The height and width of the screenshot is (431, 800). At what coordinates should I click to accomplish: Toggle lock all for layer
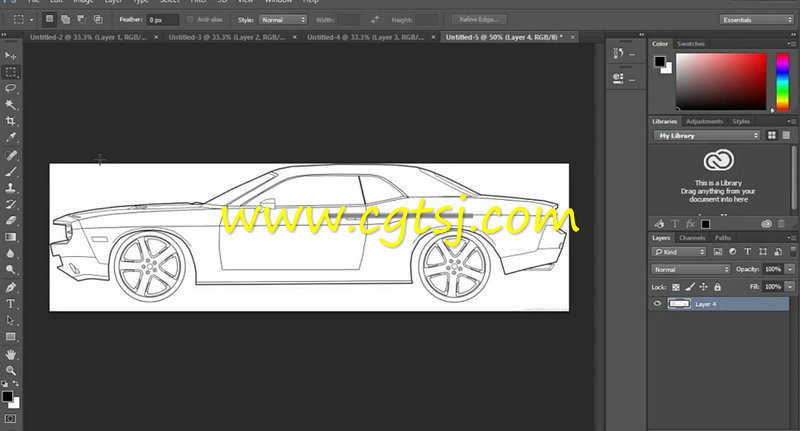pos(717,287)
